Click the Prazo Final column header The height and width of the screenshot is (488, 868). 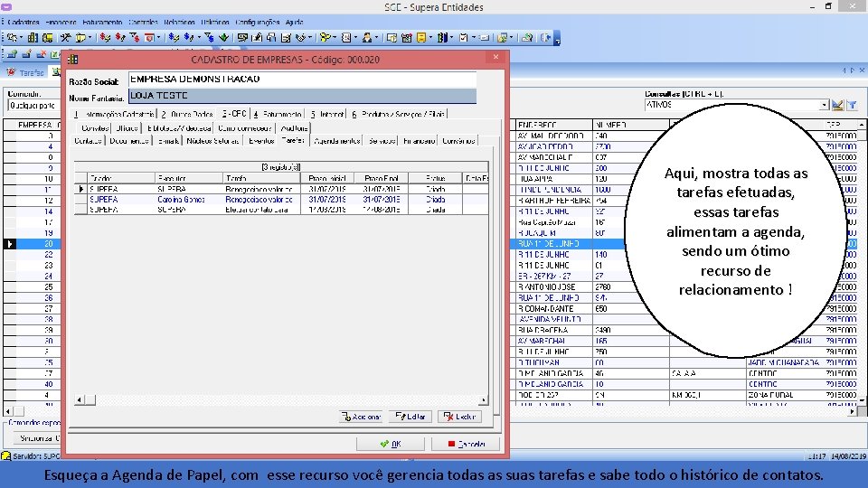point(382,178)
